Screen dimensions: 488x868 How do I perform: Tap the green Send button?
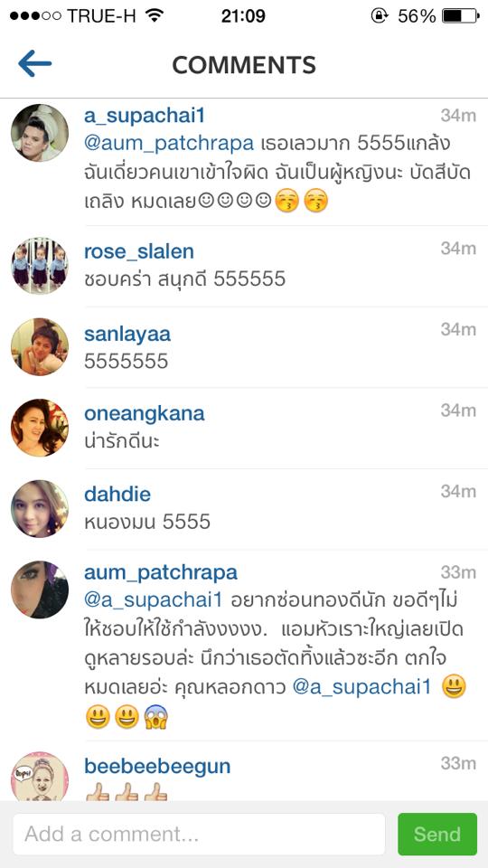(x=437, y=835)
